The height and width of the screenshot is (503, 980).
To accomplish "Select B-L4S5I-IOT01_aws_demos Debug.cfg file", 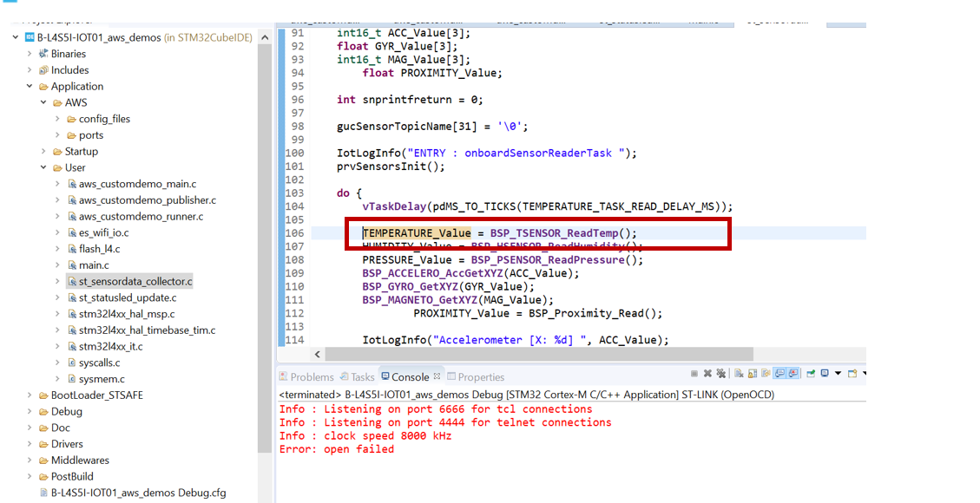I will click(138, 493).
